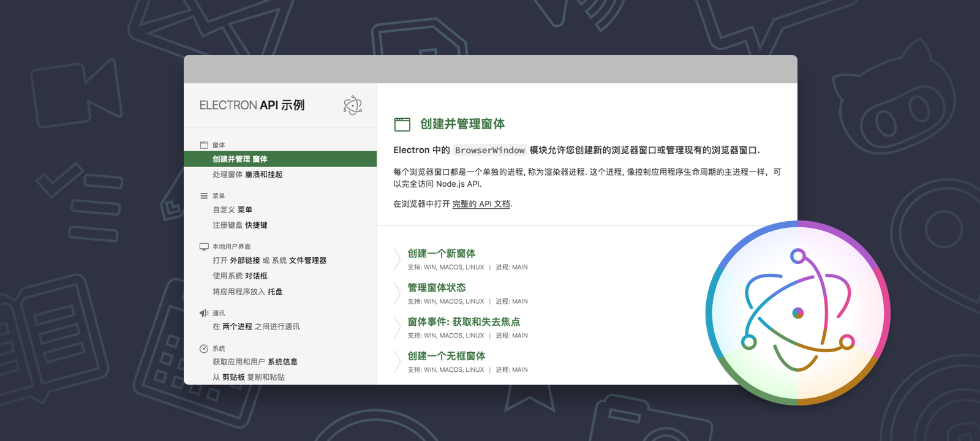Expand the 创建一个新窗体 demo

[x=442, y=254]
